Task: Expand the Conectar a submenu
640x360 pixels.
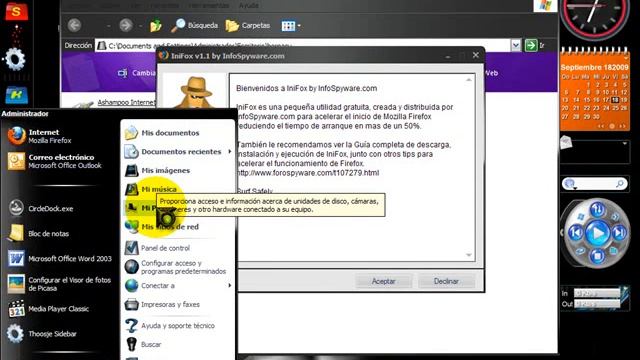Action: point(178,286)
